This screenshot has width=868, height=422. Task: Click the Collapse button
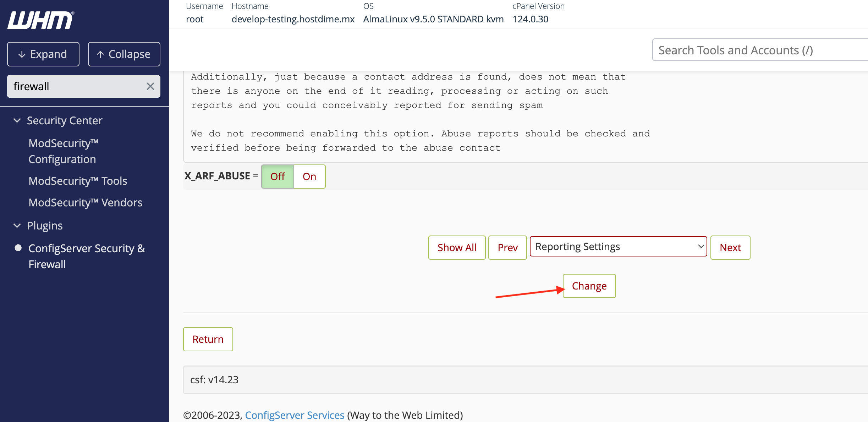pyautogui.click(x=124, y=54)
